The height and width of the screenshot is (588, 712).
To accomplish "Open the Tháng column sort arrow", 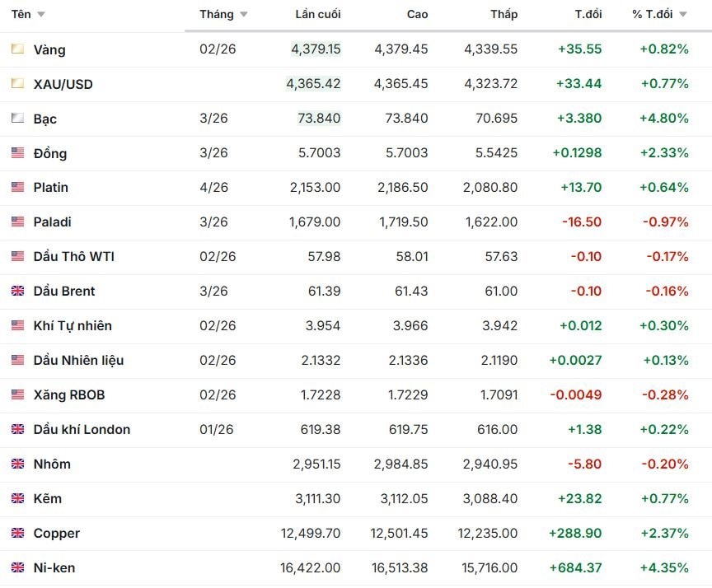I will tap(244, 15).
